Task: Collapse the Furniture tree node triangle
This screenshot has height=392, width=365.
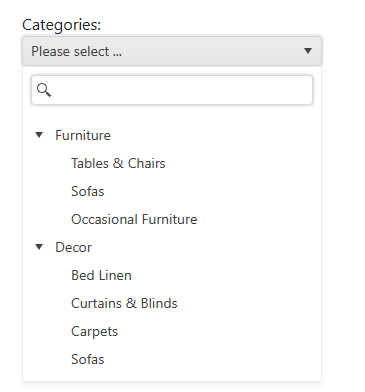Action: click(x=39, y=135)
